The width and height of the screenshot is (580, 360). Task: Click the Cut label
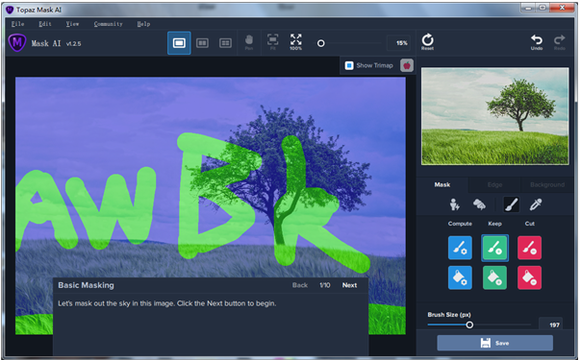tap(529, 224)
